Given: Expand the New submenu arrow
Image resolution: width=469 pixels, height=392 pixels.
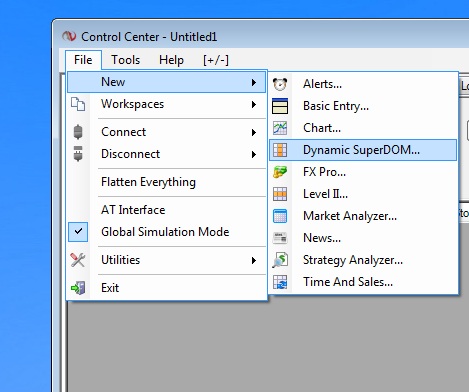Looking at the screenshot, I should point(254,82).
